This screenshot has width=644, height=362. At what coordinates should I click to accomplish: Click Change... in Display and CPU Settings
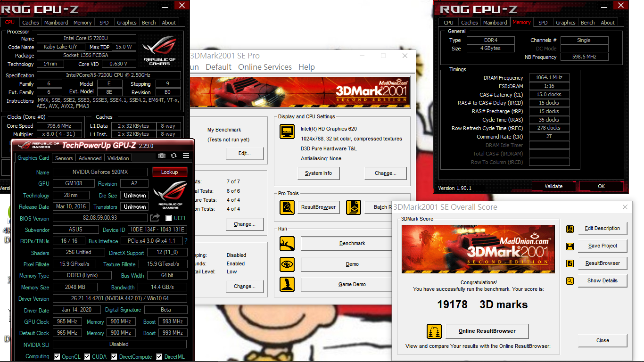point(385,173)
